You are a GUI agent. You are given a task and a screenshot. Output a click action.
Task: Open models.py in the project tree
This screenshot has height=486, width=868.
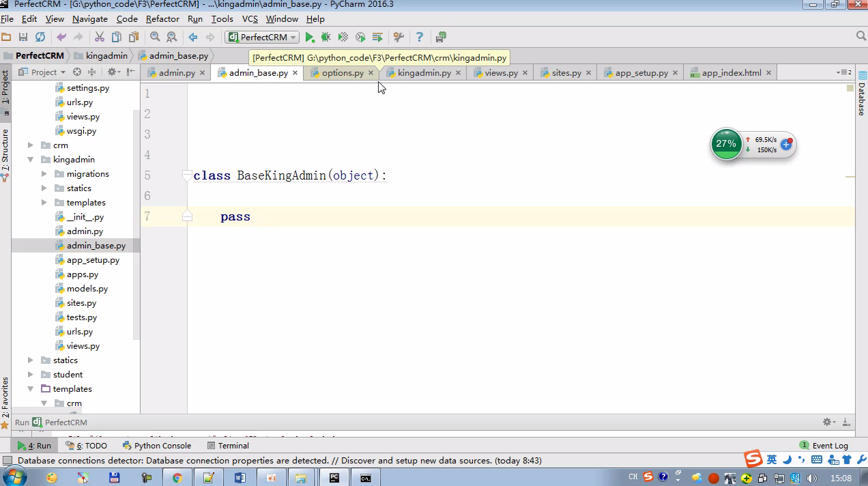(87, 289)
